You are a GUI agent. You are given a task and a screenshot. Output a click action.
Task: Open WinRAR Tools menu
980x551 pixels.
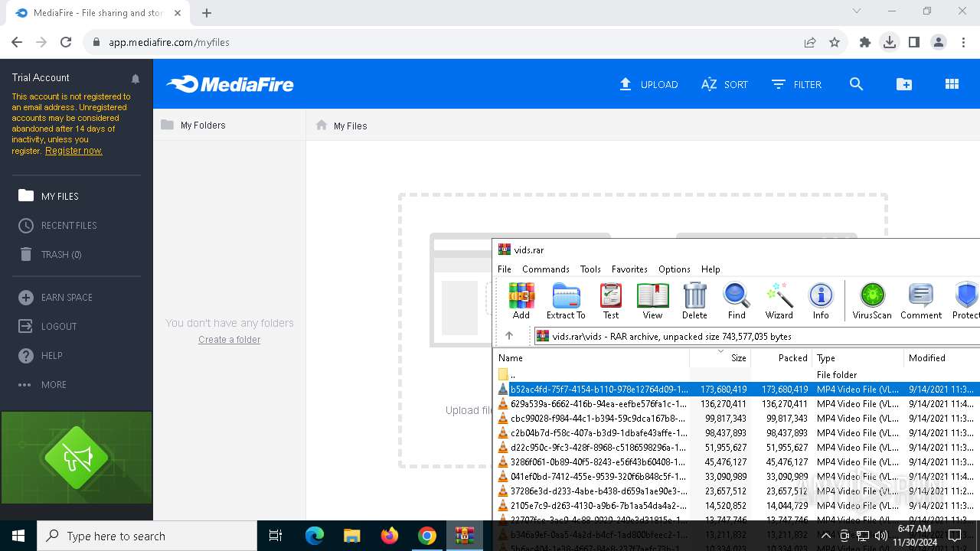(x=590, y=269)
